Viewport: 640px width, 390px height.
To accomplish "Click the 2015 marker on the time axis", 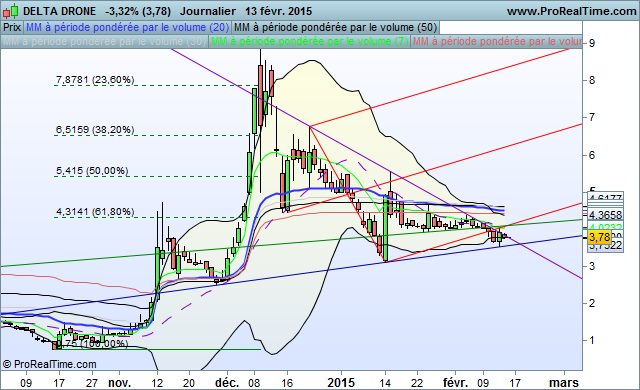I will tap(341, 383).
